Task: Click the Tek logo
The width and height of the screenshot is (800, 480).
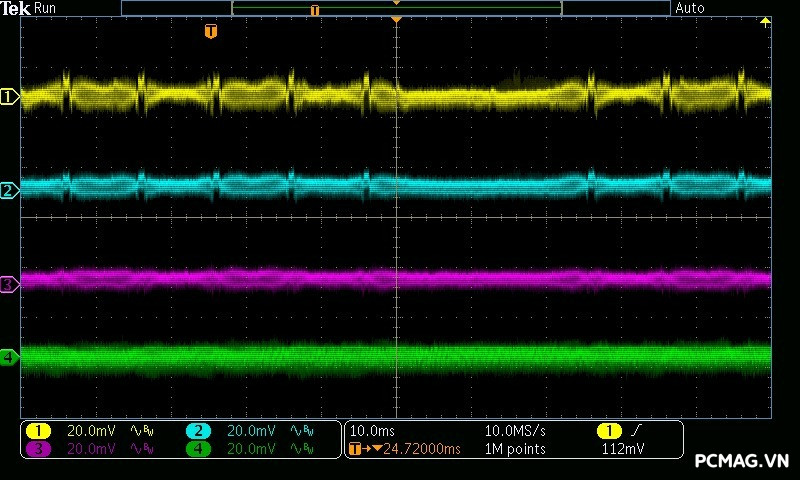Action: click(x=16, y=8)
